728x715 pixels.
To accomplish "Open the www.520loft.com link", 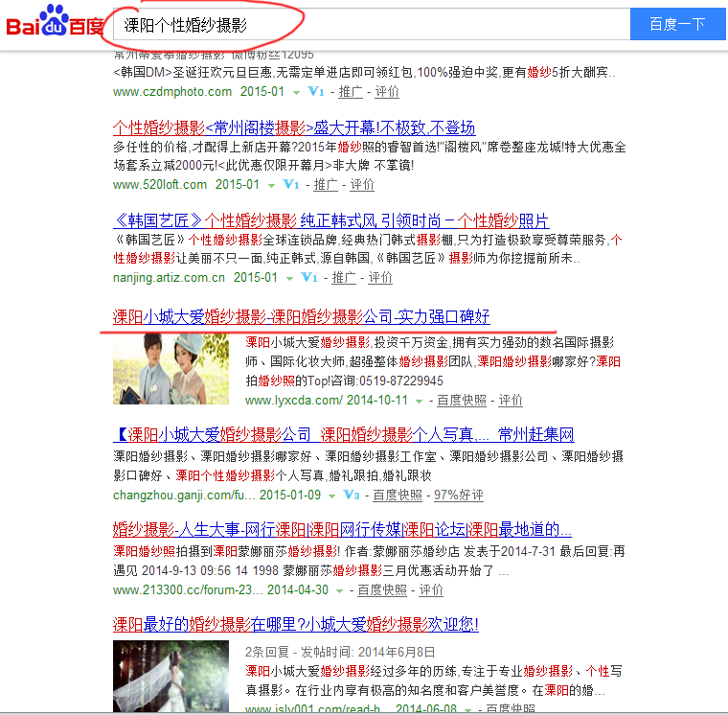I will [160, 184].
